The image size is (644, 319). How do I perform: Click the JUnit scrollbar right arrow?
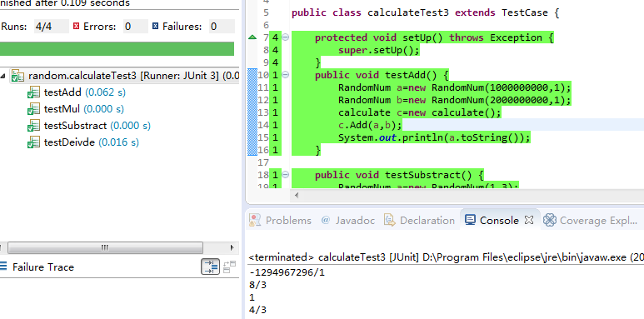tap(232, 247)
